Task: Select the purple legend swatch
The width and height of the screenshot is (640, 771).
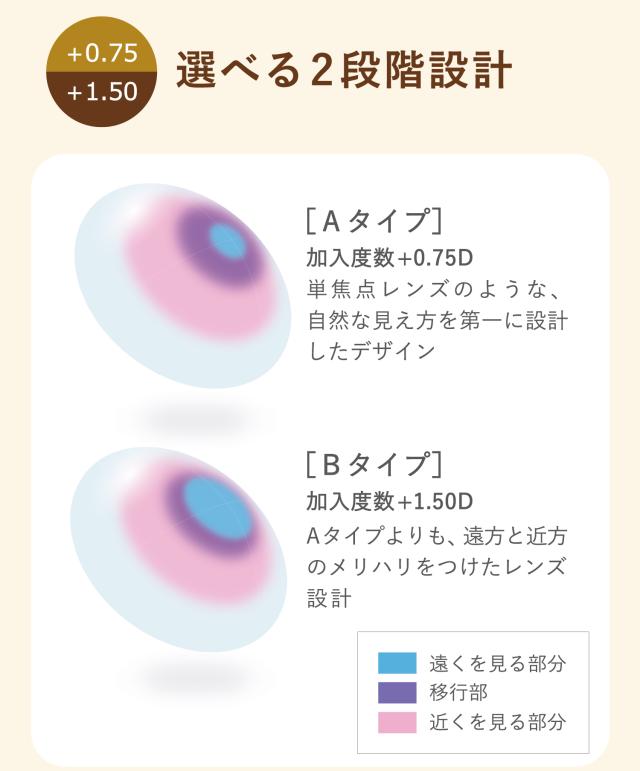Action: 397,692
